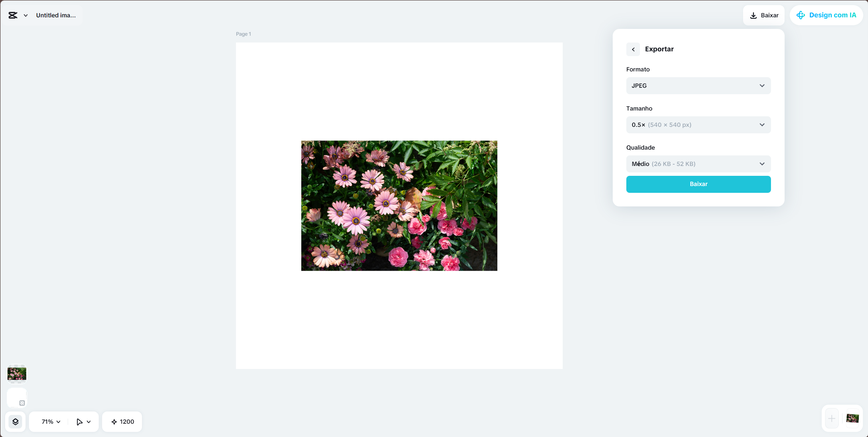Click the cyan Baixar export button

tap(698, 184)
